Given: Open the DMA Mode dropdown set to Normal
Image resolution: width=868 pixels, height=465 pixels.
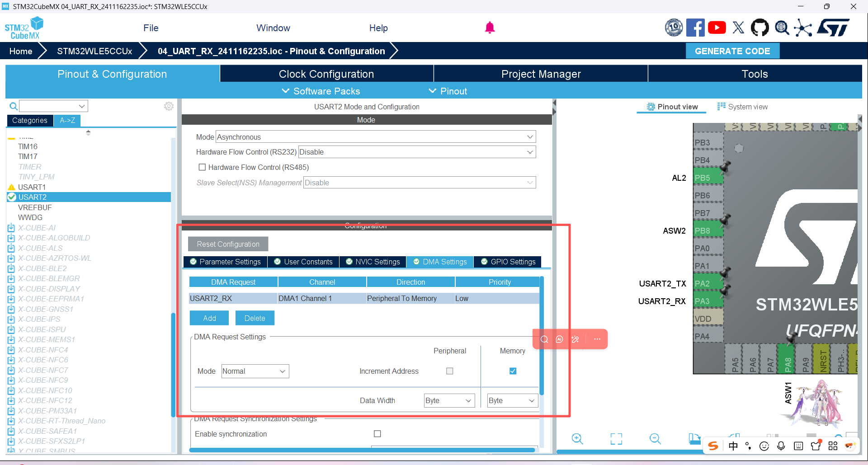Looking at the screenshot, I should (x=255, y=371).
